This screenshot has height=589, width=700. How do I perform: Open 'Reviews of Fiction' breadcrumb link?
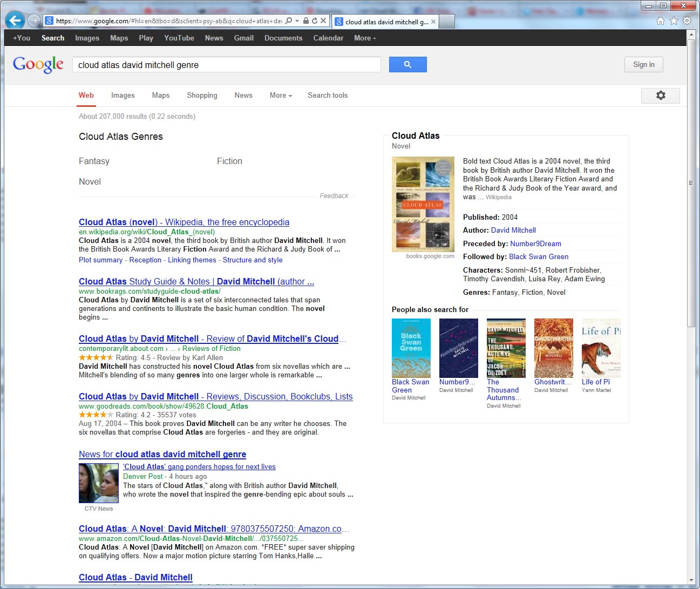[x=212, y=349]
